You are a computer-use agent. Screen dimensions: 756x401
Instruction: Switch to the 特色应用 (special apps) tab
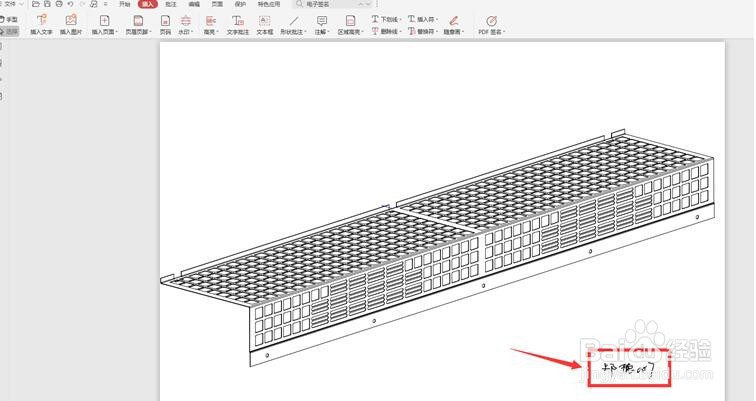click(269, 4)
